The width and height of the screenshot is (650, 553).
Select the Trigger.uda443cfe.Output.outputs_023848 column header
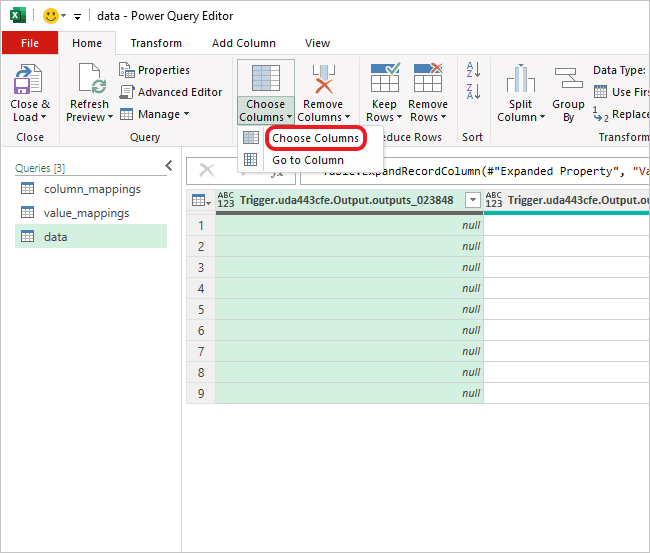347,200
